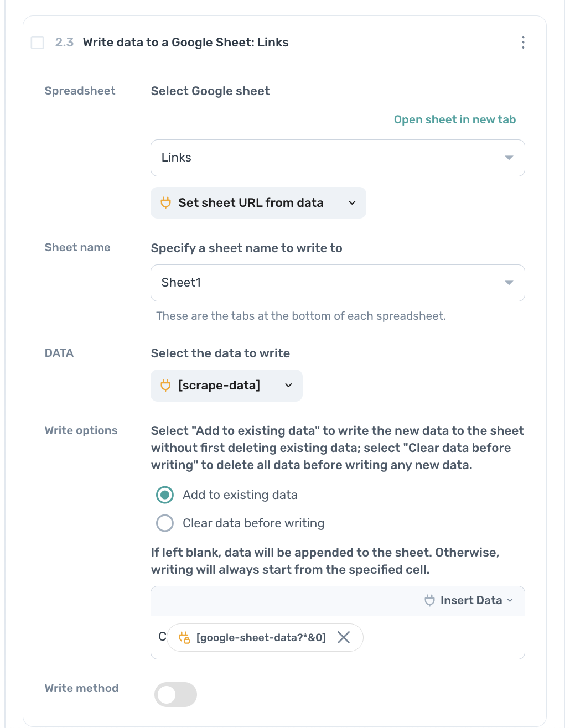Click the plug icon on scrape-data chip
This screenshot has height=728, width=570.
[x=165, y=386]
